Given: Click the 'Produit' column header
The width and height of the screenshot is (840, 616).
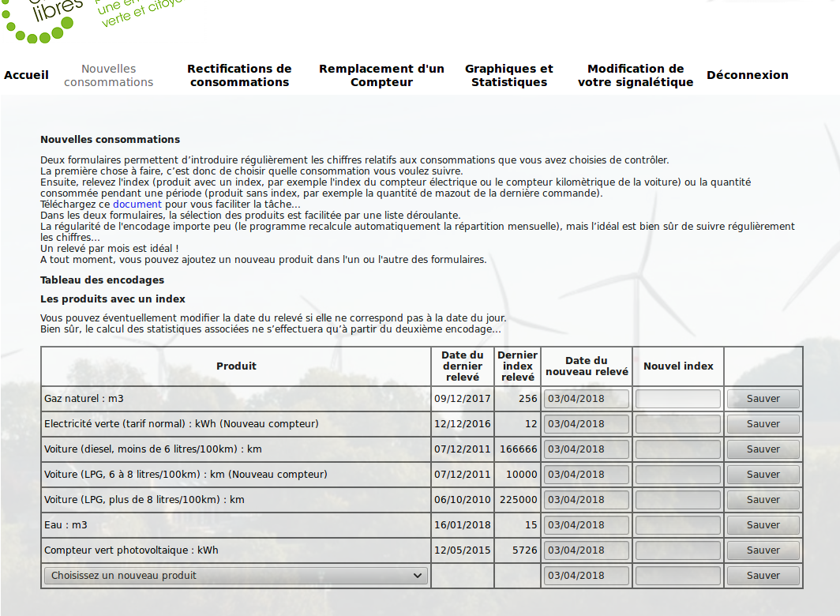Looking at the screenshot, I should pos(236,366).
